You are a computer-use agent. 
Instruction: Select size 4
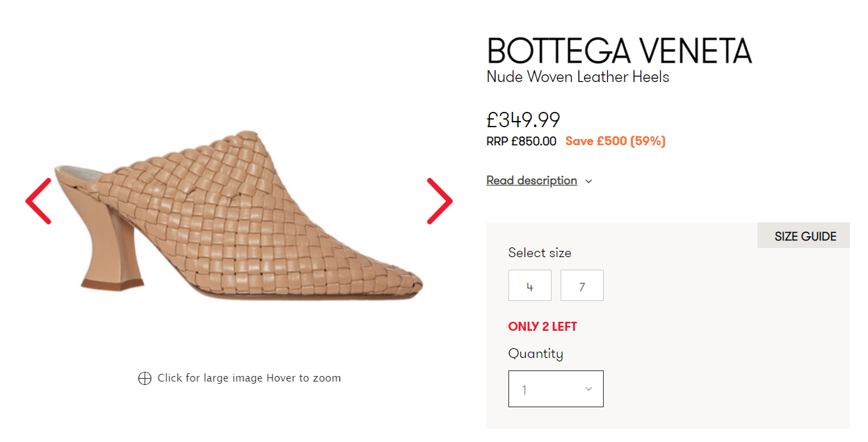click(x=530, y=286)
